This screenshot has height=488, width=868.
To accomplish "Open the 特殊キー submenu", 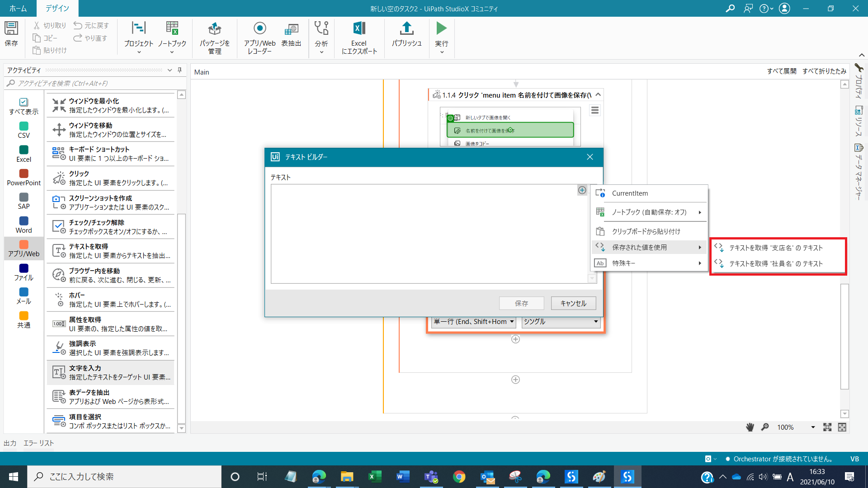I will tap(649, 263).
